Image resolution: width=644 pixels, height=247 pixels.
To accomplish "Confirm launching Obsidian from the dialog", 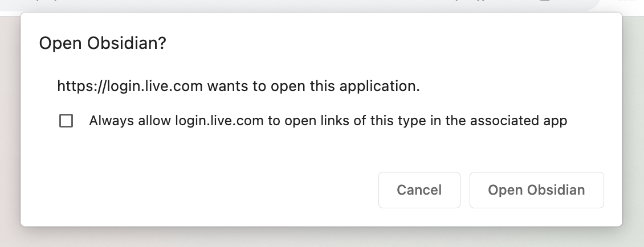I will pyautogui.click(x=536, y=190).
